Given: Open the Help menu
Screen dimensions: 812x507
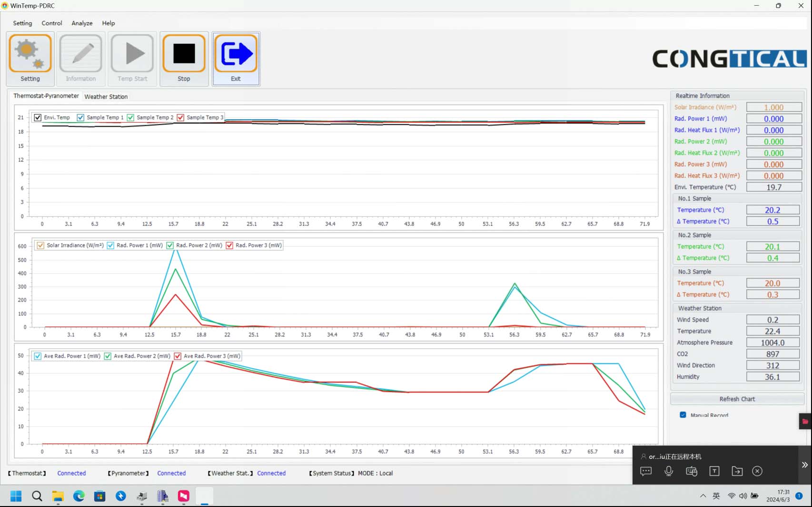Looking at the screenshot, I should pos(109,23).
